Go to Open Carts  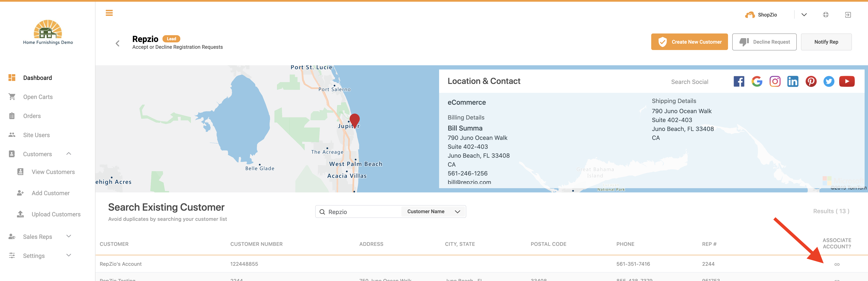(x=38, y=97)
